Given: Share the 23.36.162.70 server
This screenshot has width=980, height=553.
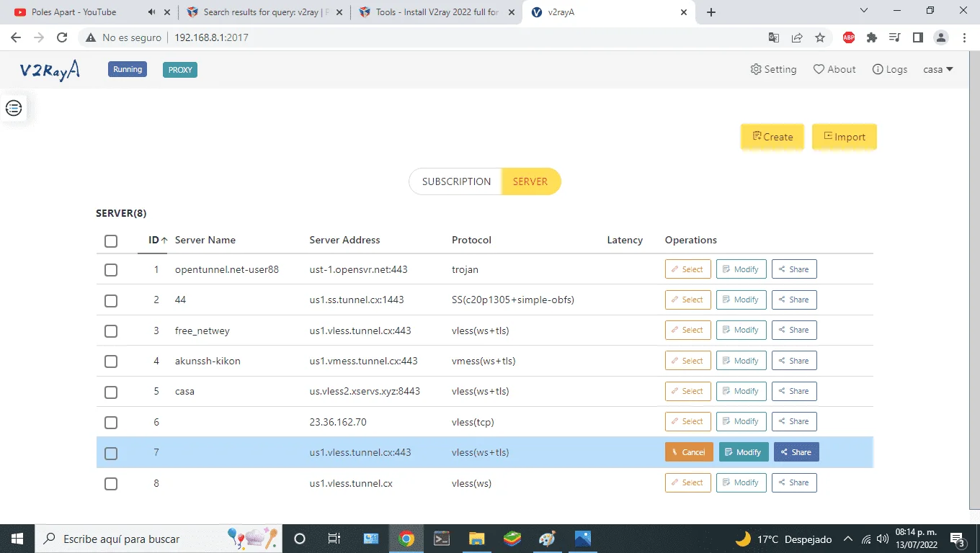Looking at the screenshot, I should pyautogui.click(x=794, y=421).
